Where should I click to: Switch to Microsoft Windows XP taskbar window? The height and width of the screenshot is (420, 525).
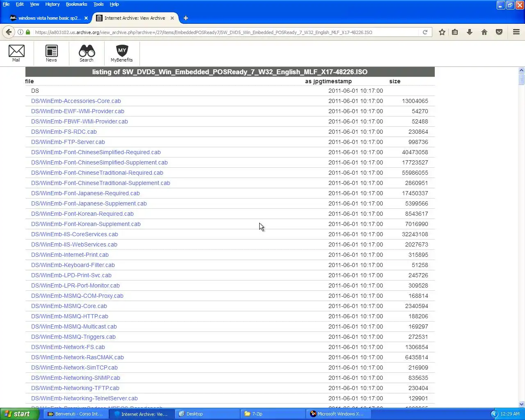pos(338,414)
